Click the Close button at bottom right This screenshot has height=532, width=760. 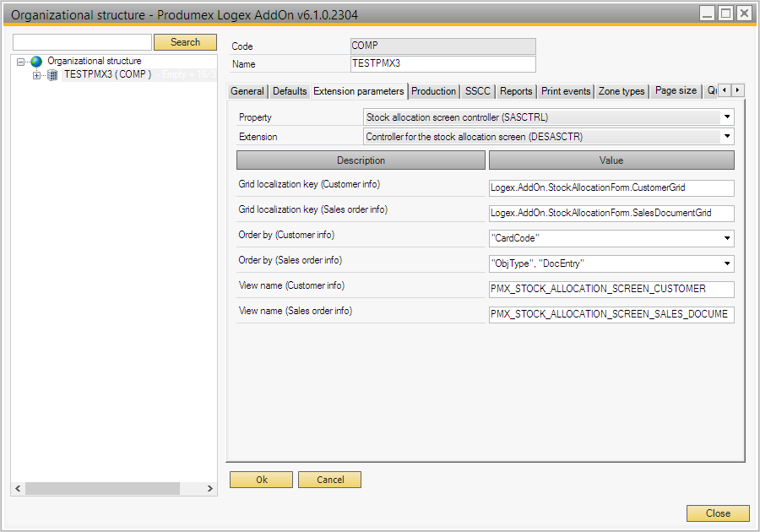click(718, 513)
